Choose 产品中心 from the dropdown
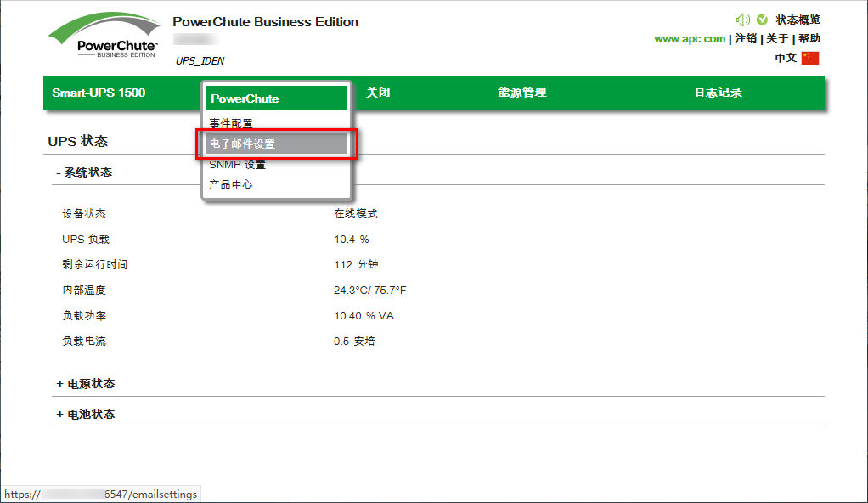Screen dimensions: 868x503 click(x=230, y=185)
